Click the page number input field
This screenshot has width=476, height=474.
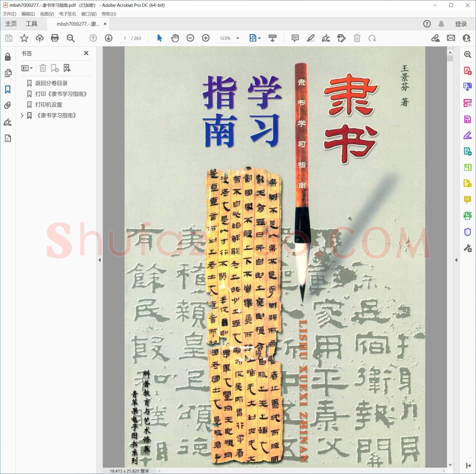(x=125, y=38)
